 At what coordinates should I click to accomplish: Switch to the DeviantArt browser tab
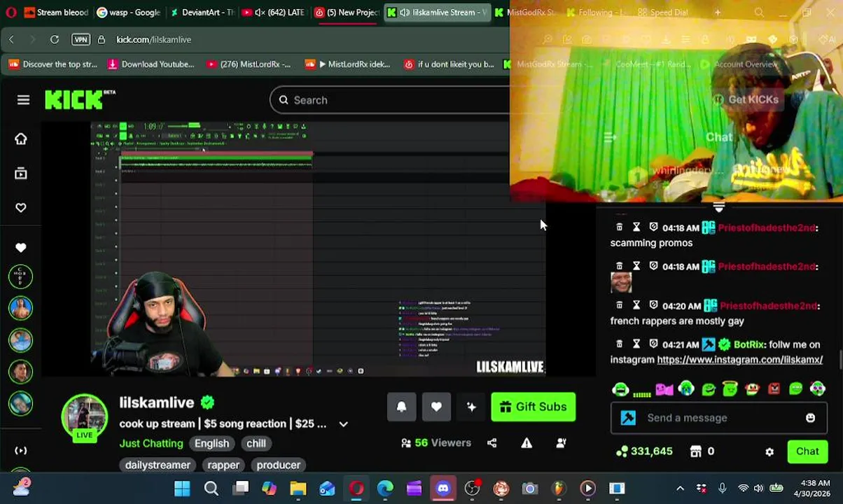click(x=202, y=13)
